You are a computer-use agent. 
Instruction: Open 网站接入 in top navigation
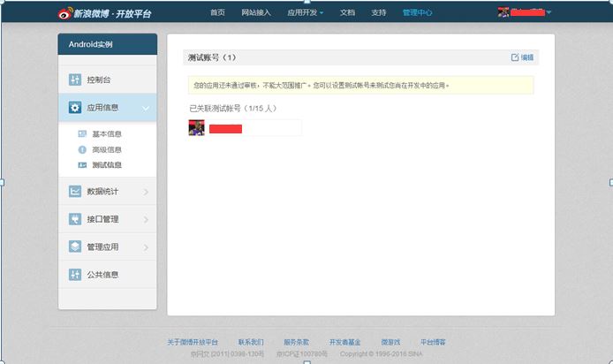point(256,12)
